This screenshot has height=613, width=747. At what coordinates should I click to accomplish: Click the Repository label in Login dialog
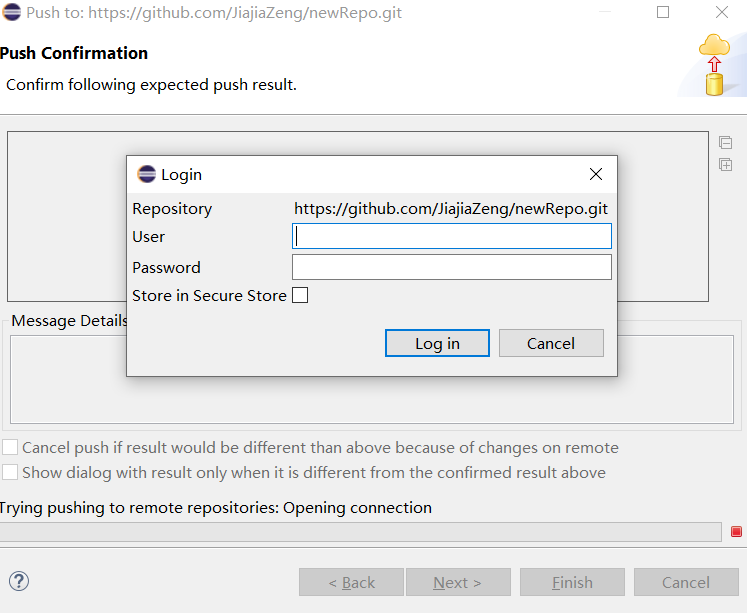[x=172, y=209]
